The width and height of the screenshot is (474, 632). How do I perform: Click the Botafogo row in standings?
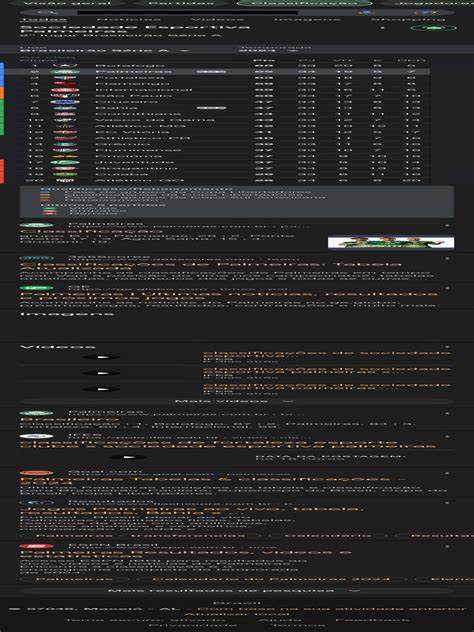pyautogui.click(x=224, y=65)
